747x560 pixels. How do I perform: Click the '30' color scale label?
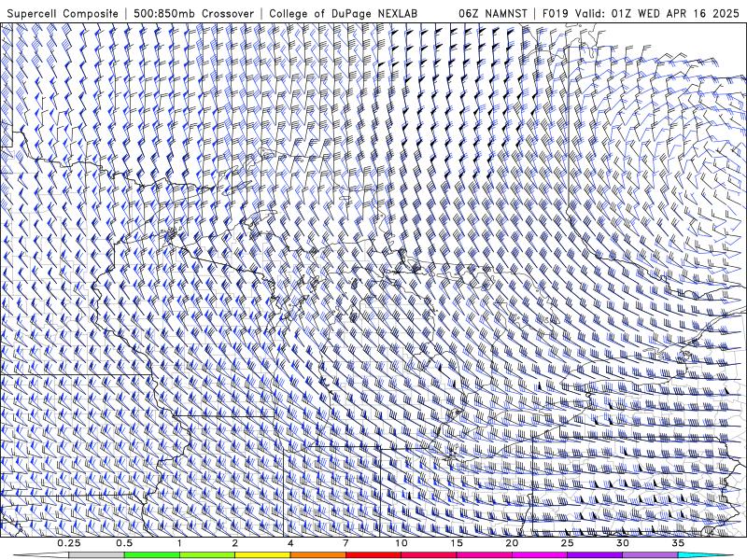[x=622, y=543]
